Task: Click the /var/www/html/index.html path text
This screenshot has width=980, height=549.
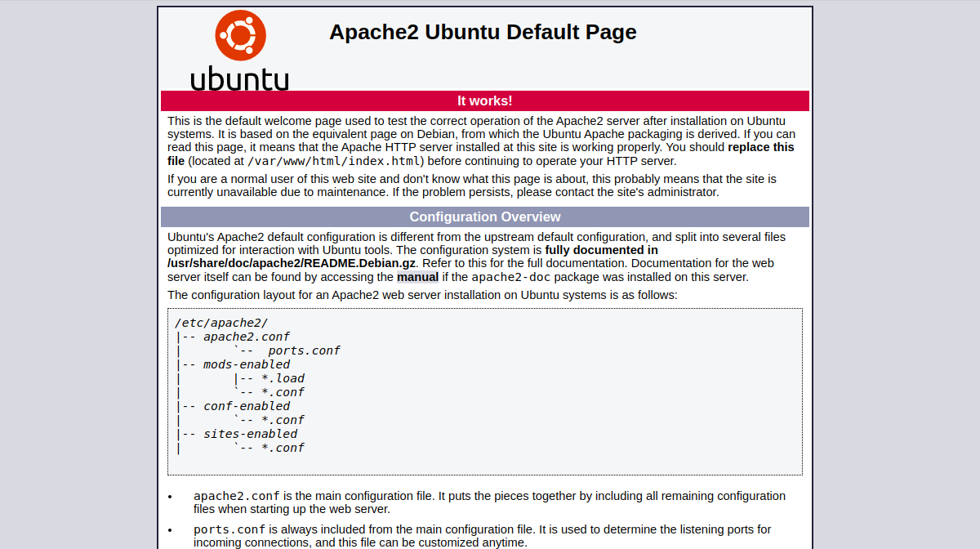Action: (x=334, y=161)
